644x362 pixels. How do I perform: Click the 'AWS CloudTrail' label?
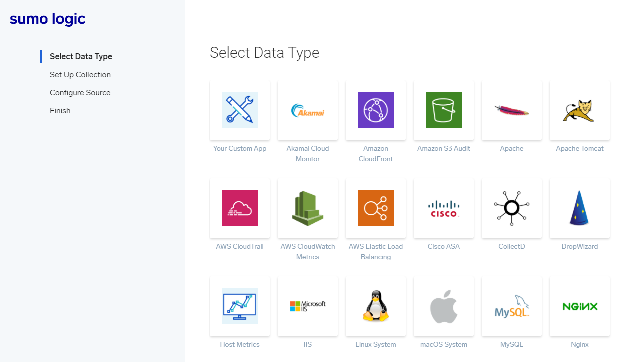[x=240, y=246]
